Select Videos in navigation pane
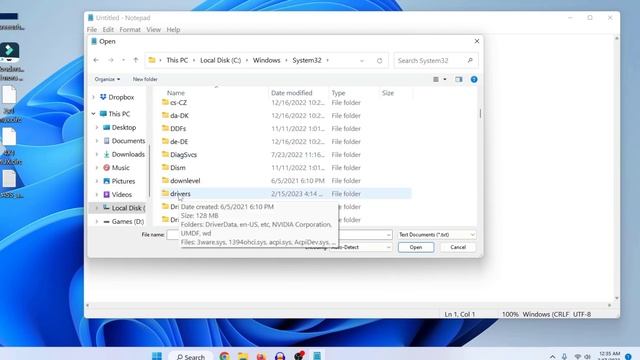Viewport: 640px width, 360px height. tap(122, 195)
